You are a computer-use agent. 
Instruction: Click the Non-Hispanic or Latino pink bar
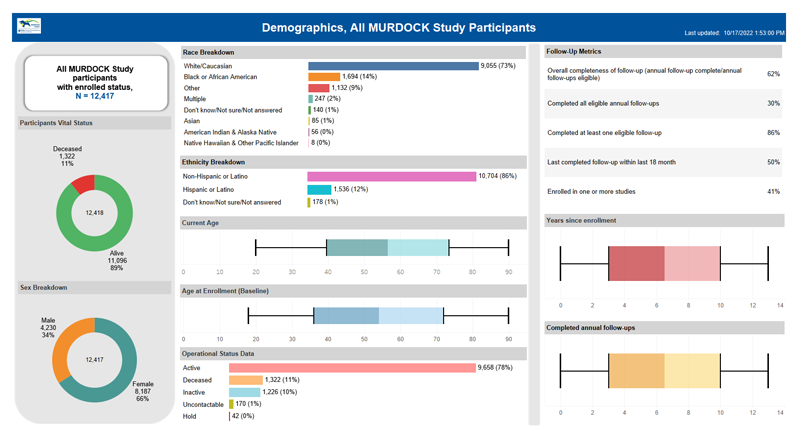point(392,176)
